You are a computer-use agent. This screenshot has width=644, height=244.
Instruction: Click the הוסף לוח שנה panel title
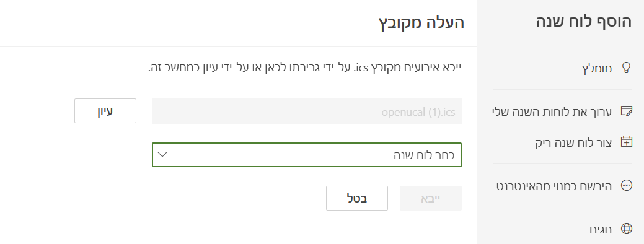(x=584, y=21)
